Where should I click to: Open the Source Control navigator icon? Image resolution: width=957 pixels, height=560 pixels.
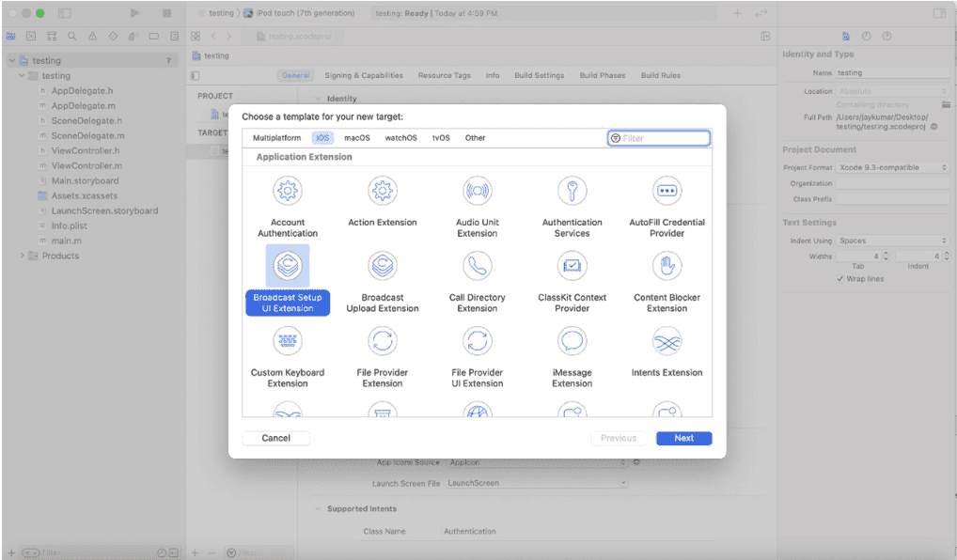click(x=31, y=36)
